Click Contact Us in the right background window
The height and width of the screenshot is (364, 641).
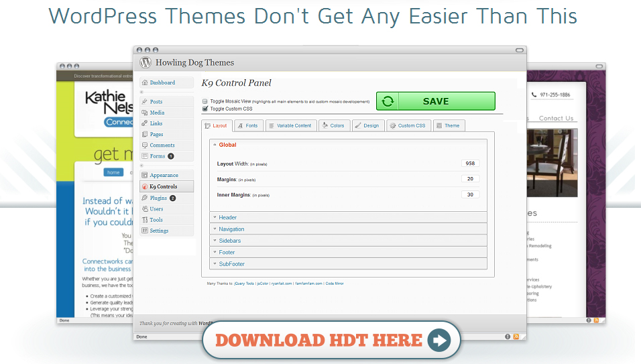tap(556, 119)
